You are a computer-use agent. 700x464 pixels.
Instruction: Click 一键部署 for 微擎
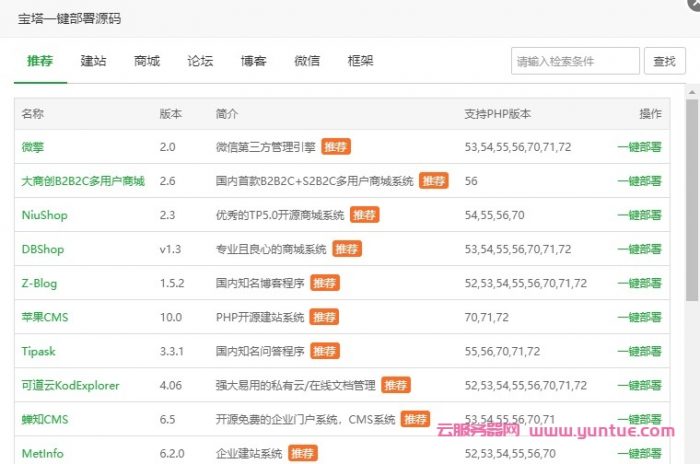[x=639, y=147]
